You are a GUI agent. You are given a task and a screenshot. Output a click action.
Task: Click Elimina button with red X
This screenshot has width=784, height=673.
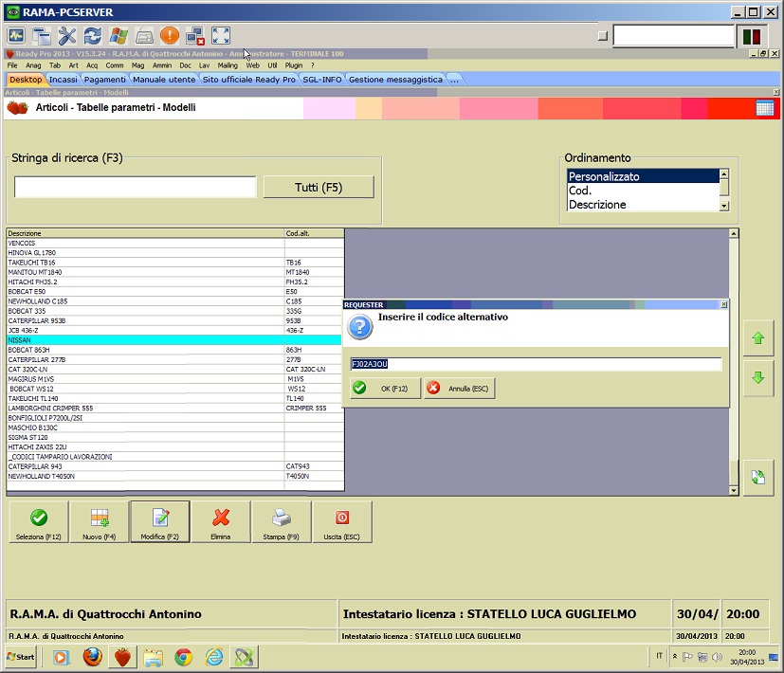(x=221, y=522)
